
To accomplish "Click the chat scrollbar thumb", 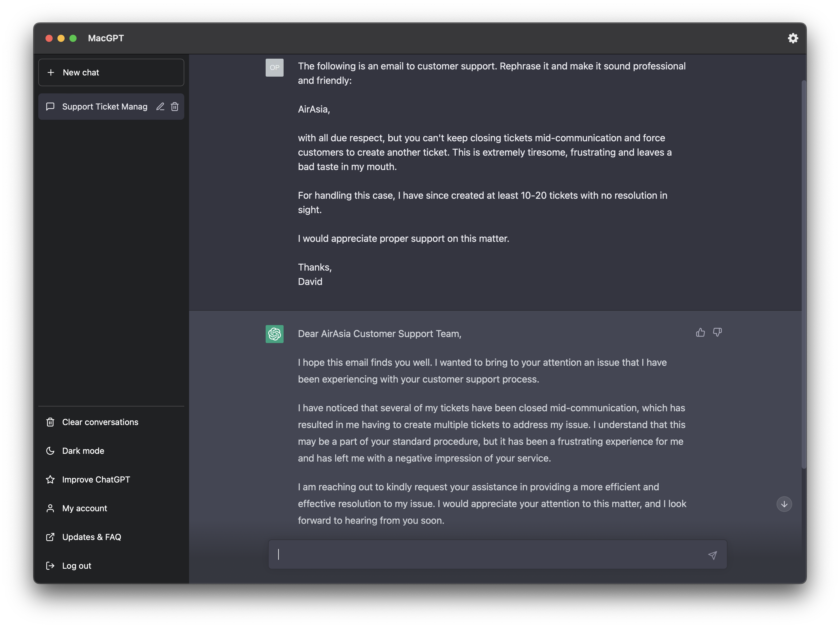I will (804, 274).
